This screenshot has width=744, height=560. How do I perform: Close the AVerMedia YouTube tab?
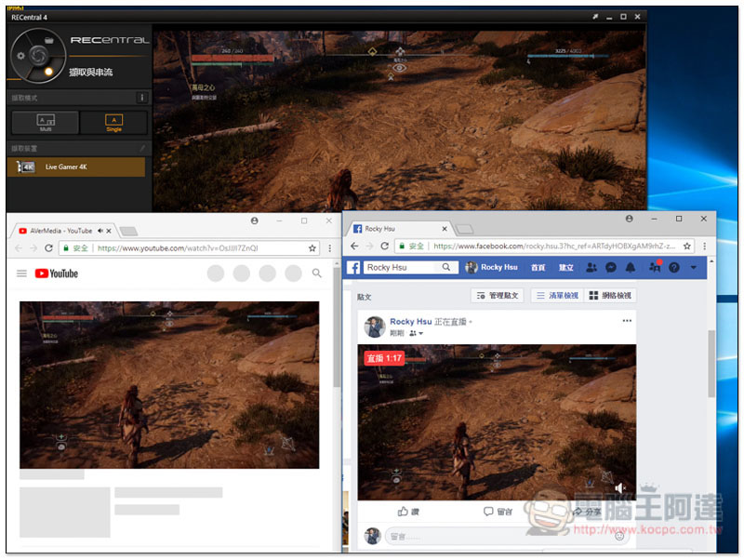(x=109, y=231)
